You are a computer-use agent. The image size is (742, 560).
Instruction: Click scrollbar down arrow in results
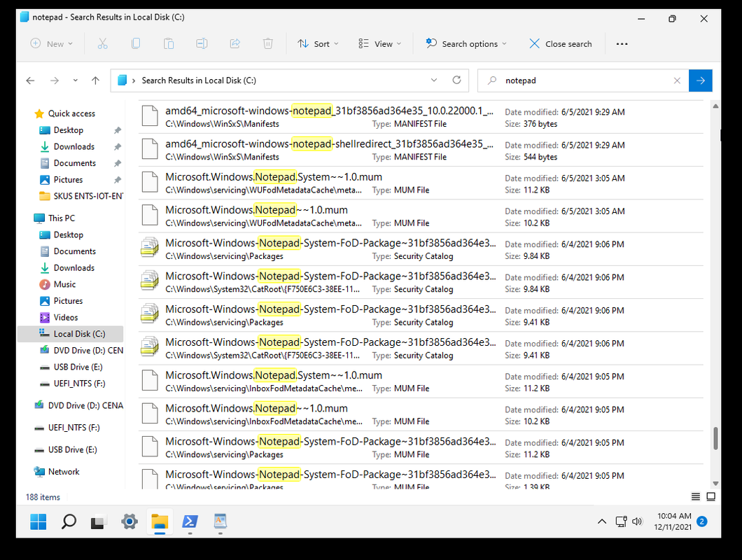click(715, 483)
